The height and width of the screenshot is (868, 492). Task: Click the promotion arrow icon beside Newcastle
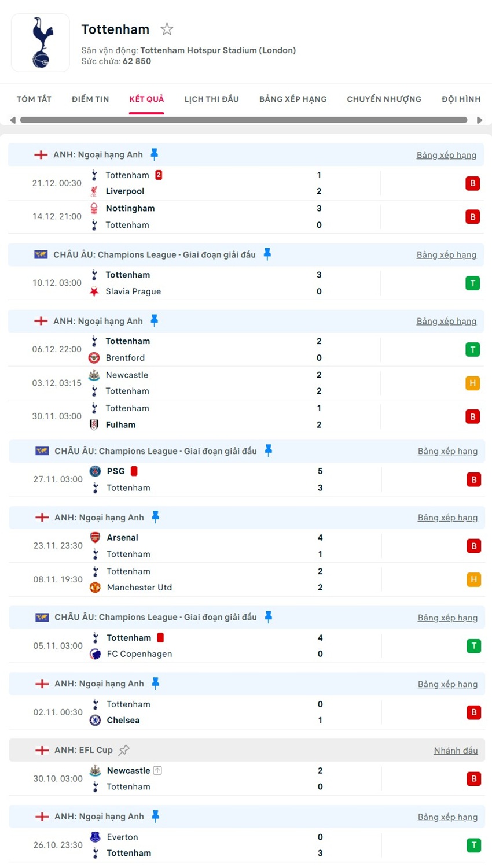(x=157, y=770)
